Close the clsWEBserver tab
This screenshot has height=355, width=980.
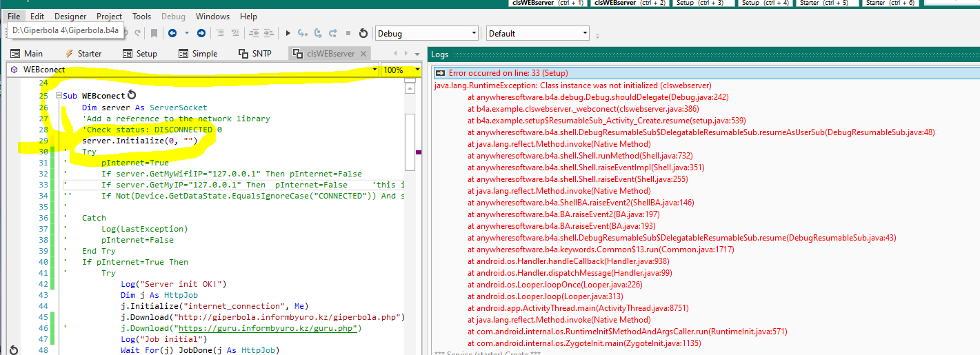coord(363,54)
